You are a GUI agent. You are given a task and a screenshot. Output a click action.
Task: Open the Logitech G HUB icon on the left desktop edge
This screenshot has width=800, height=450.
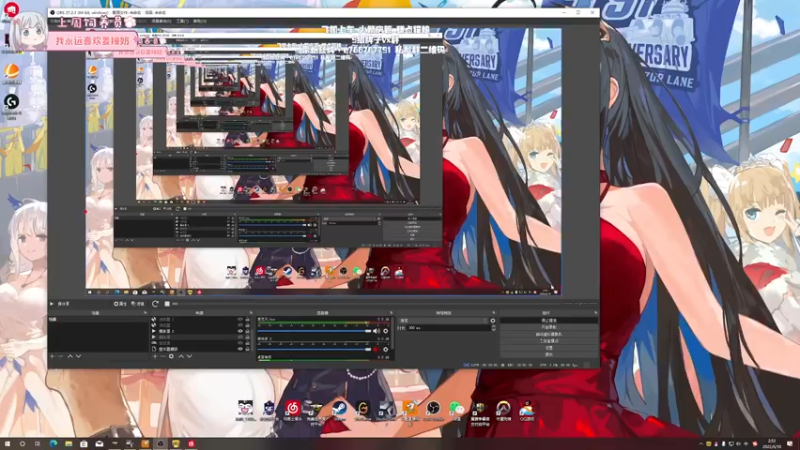click(11, 106)
